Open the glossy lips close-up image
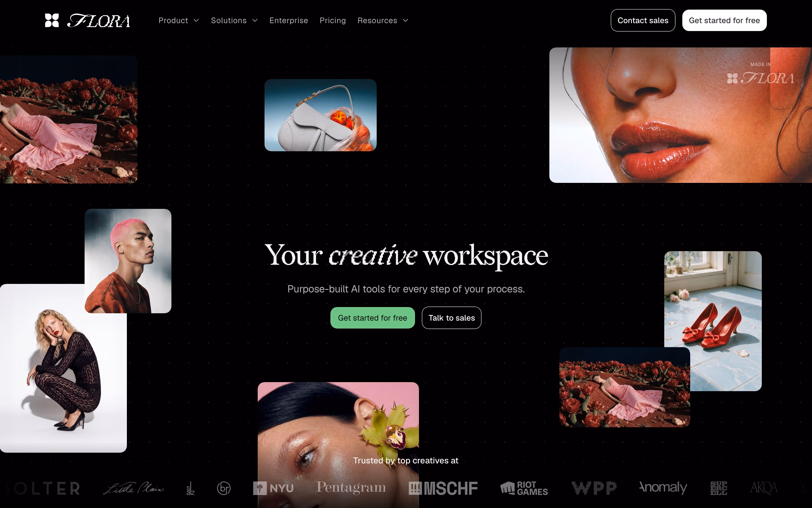 pos(680,115)
